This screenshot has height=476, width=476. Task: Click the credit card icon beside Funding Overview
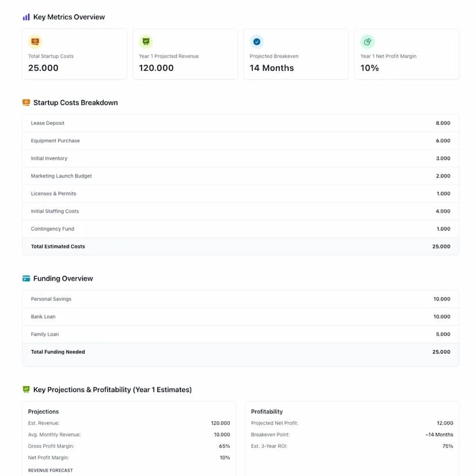pos(26,278)
